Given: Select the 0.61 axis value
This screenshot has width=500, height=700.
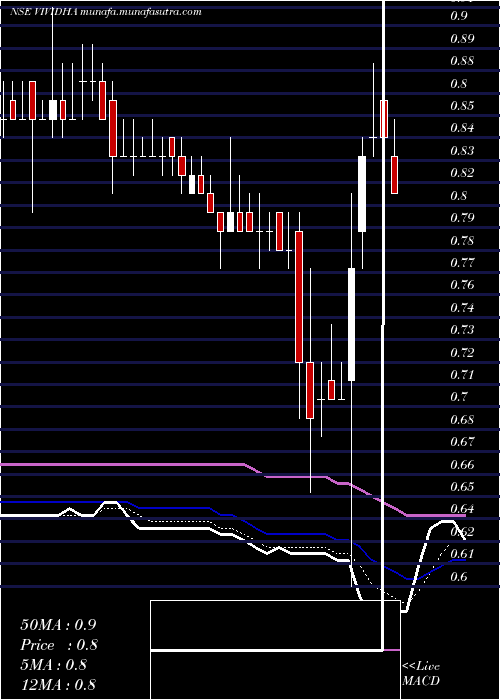Looking at the screenshot, I should pyautogui.click(x=462, y=554).
